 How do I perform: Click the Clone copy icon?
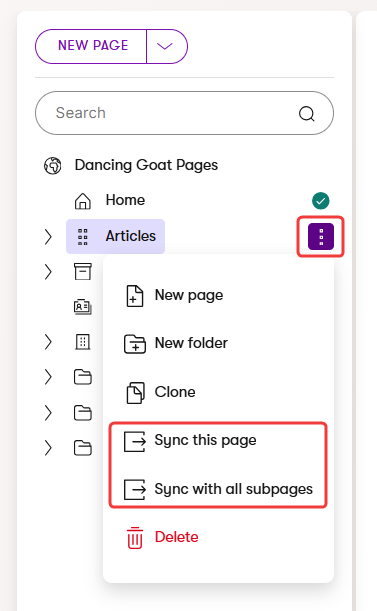[135, 393]
